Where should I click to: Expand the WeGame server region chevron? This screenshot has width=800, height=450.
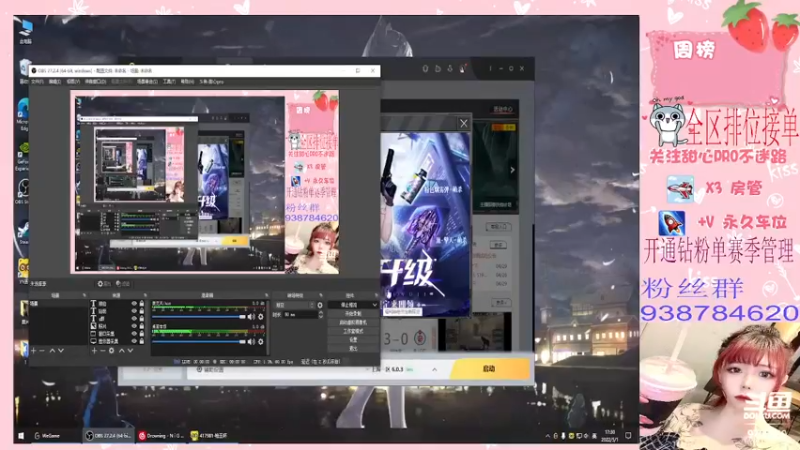[x=434, y=369]
